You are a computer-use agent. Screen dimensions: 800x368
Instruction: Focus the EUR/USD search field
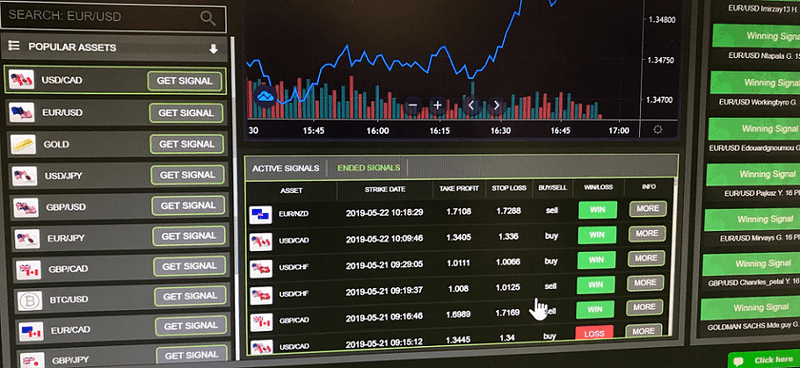[x=113, y=17]
